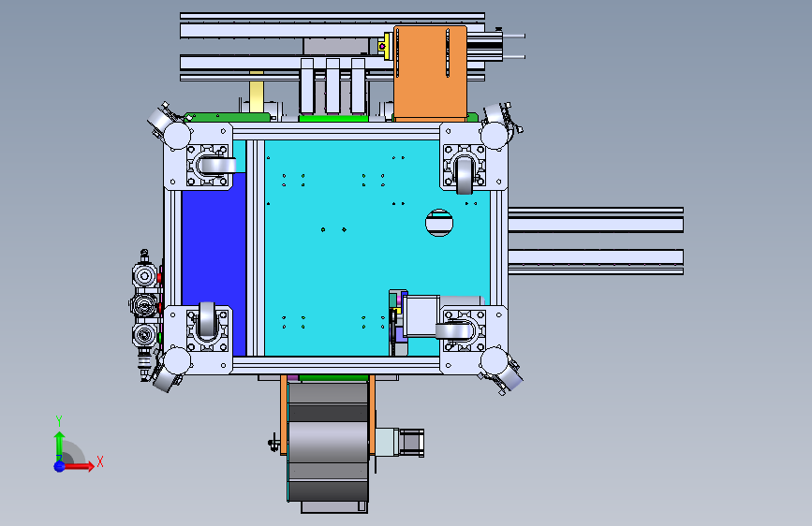Viewport: 812px width, 526px height.
Task: Click the circular hole in the cyan plate
Action: (x=439, y=223)
